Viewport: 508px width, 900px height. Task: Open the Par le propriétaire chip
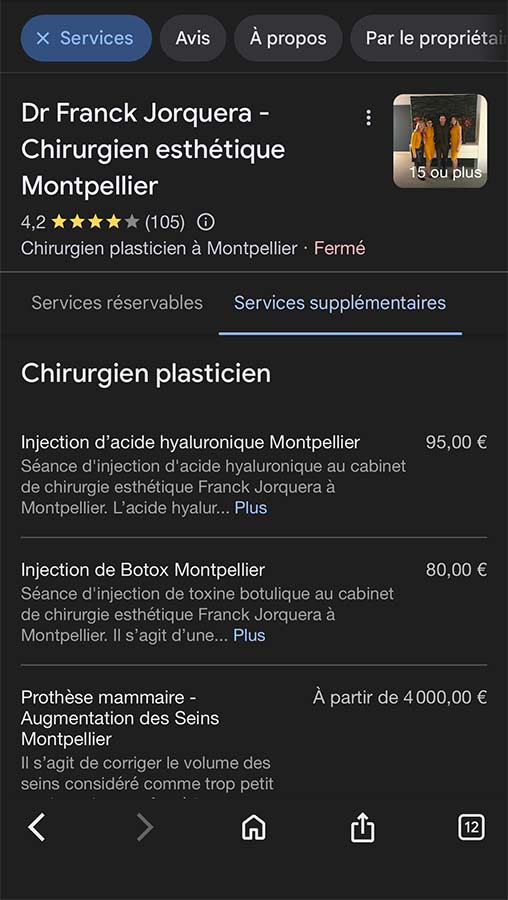pyautogui.click(x=429, y=38)
